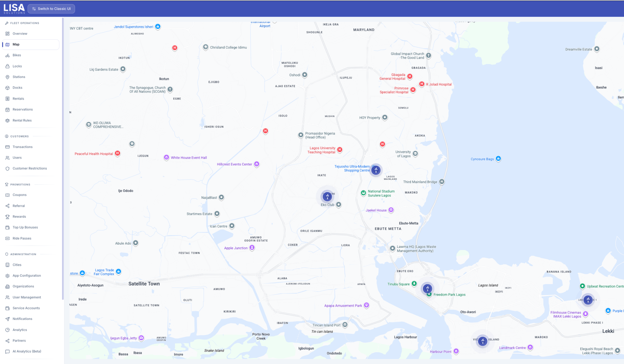Click the Notifications paper plane icon
The width and height of the screenshot is (624, 364).
[x=7, y=319]
